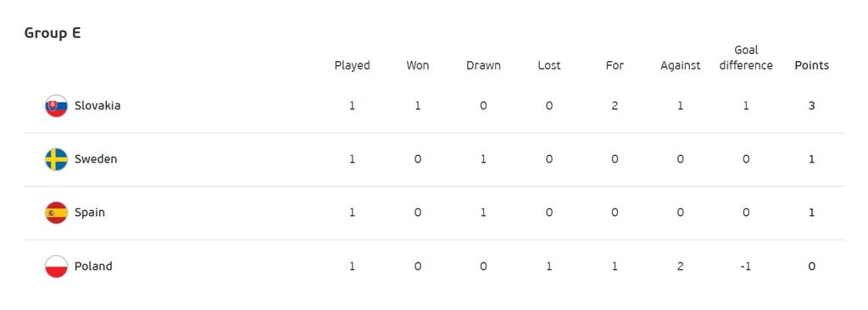
Task: Click the Spain flag icon
Action: tap(56, 213)
